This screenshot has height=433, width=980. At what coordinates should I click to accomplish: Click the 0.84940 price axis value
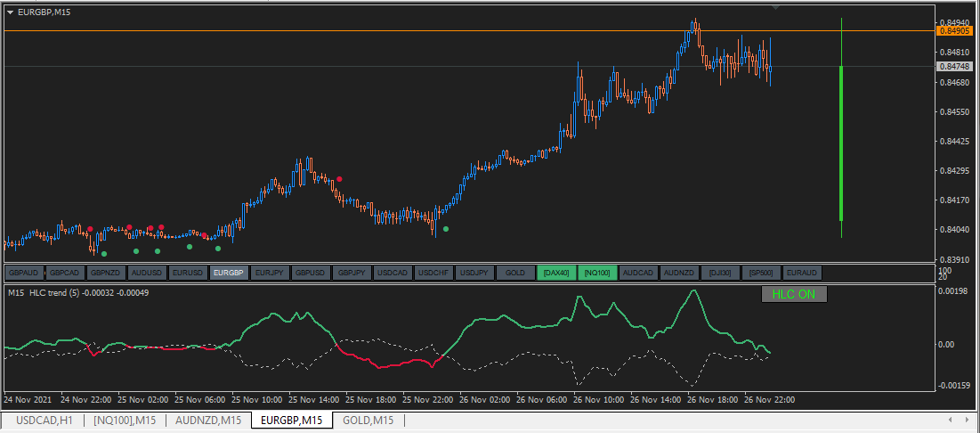click(952, 22)
